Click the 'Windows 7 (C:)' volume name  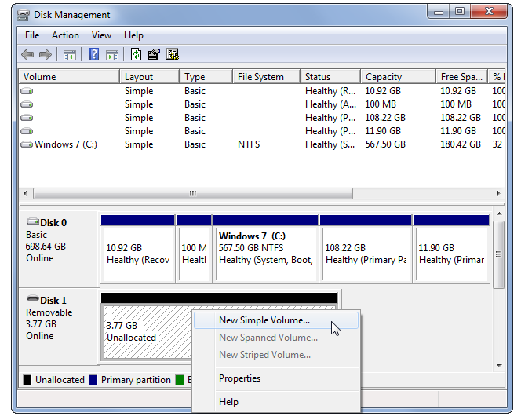pyautogui.click(x=66, y=144)
